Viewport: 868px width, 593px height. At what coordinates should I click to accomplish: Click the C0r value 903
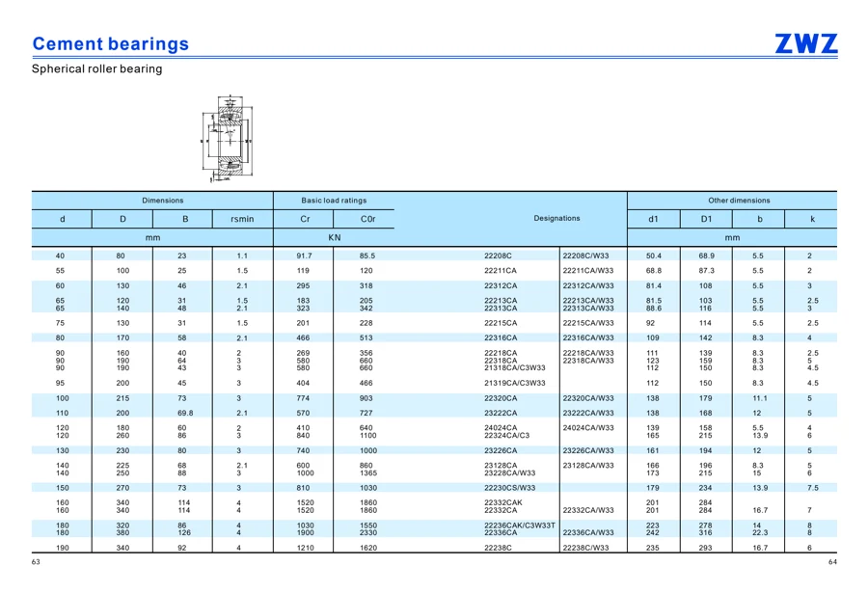tap(366, 398)
